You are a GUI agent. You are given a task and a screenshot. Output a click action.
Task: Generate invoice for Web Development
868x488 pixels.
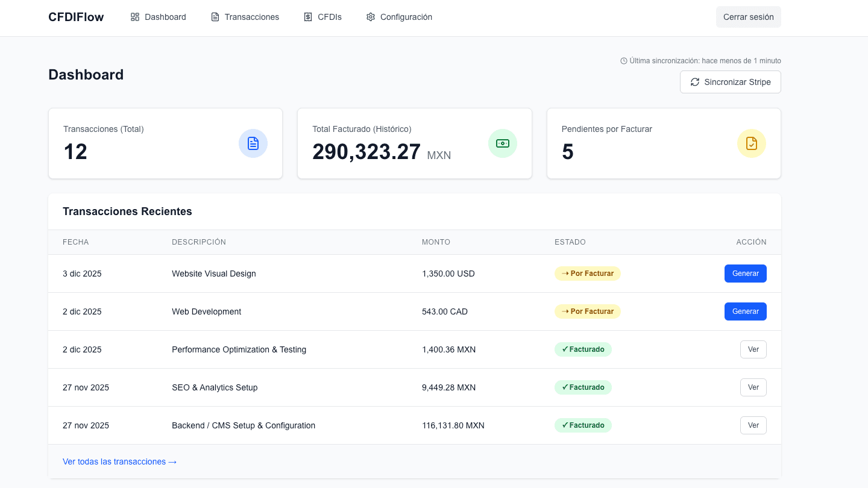[x=745, y=311]
